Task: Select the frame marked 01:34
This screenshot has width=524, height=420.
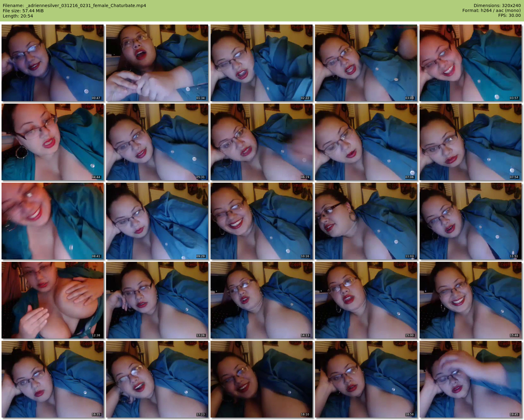Action: tap(157, 63)
